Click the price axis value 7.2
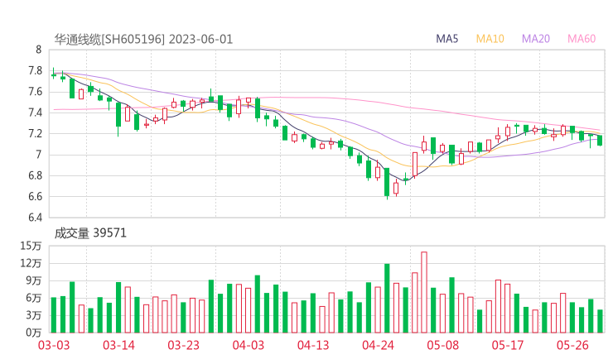This screenshot has width=613, height=364. [35, 133]
